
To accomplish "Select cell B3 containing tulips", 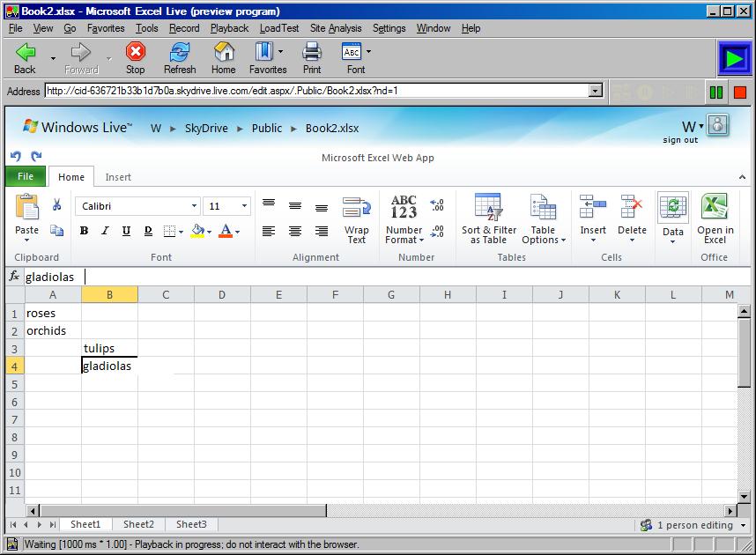I will tap(109, 348).
